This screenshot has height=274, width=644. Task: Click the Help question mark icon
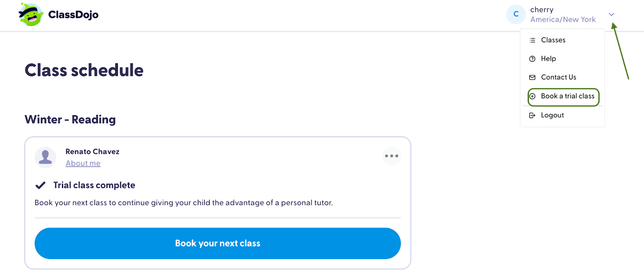point(532,58)
